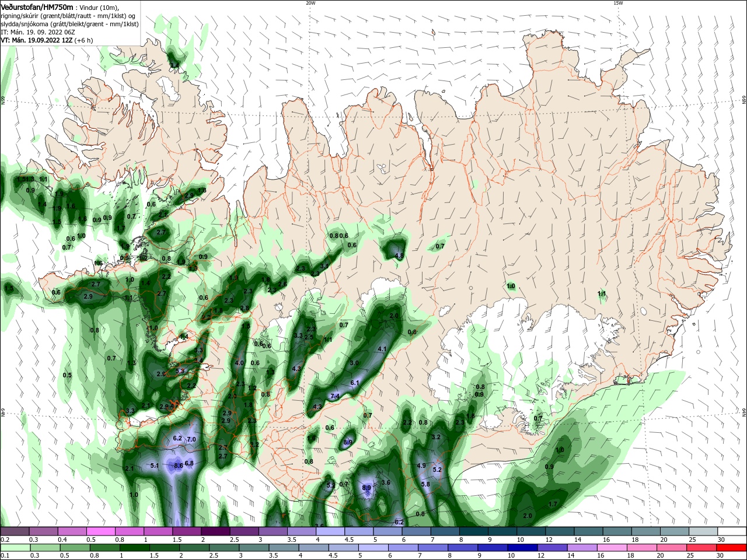
Task: Click the dull purple 0.2–0.3 snow legend swatch
Action: pyautogui.click(x=15, y=531)
